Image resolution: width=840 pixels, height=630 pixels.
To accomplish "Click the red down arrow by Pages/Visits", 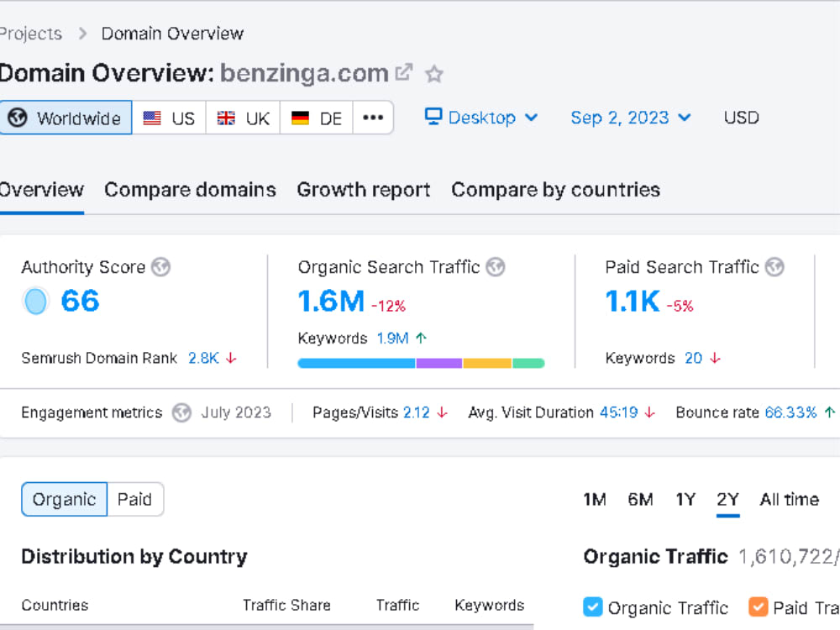I will coord(442,412).
